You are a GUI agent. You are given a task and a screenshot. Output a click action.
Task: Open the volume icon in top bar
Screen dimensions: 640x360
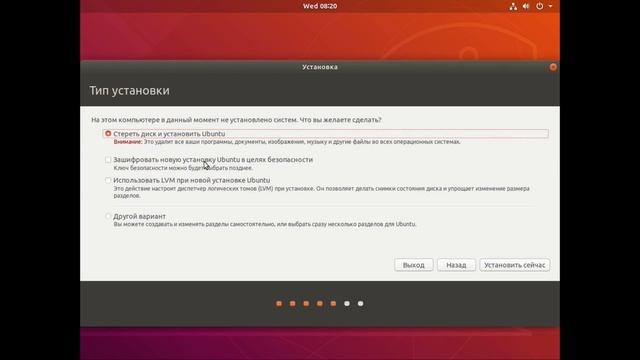[526, 6]
